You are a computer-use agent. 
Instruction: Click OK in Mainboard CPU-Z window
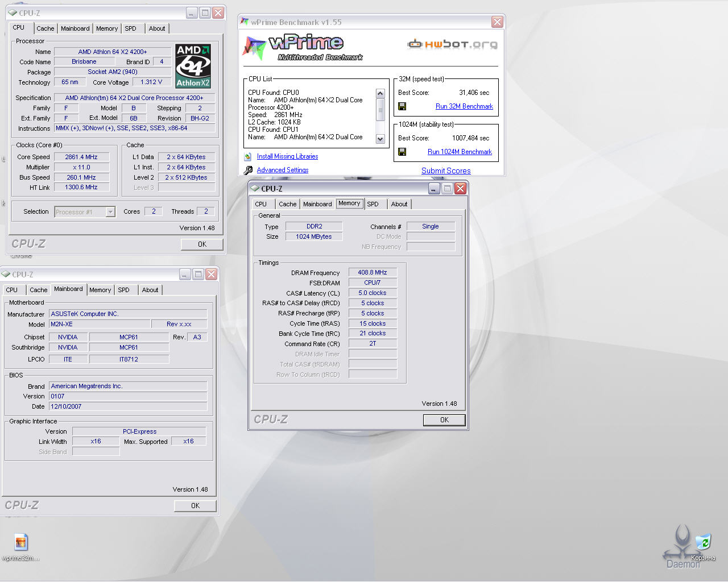pos(195,505)
